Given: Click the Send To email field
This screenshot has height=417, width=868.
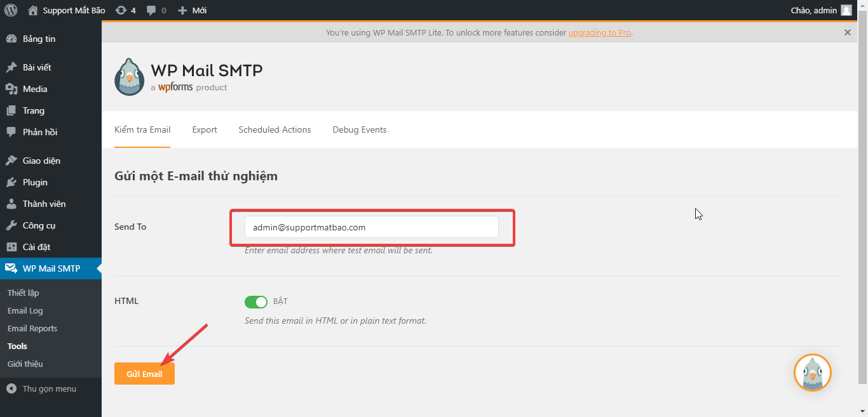Looking at the screenshot, I should click(371, 227).
